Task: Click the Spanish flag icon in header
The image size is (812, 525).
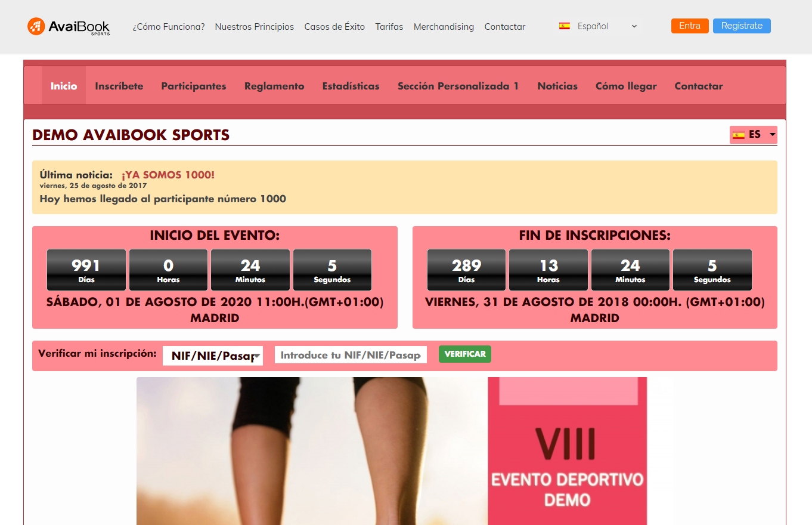Action: [564, 26]
